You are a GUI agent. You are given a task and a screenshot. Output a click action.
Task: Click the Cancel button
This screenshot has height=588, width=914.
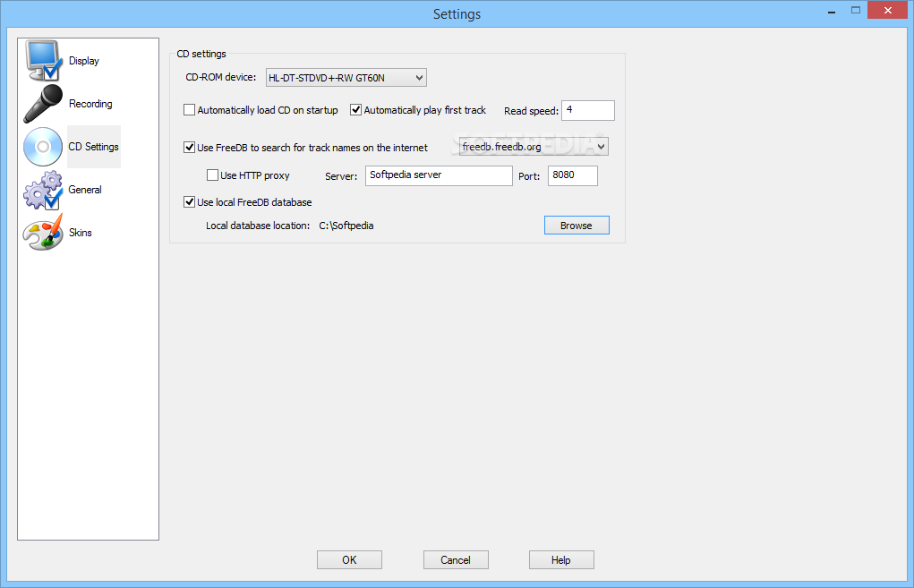(456, 560)
